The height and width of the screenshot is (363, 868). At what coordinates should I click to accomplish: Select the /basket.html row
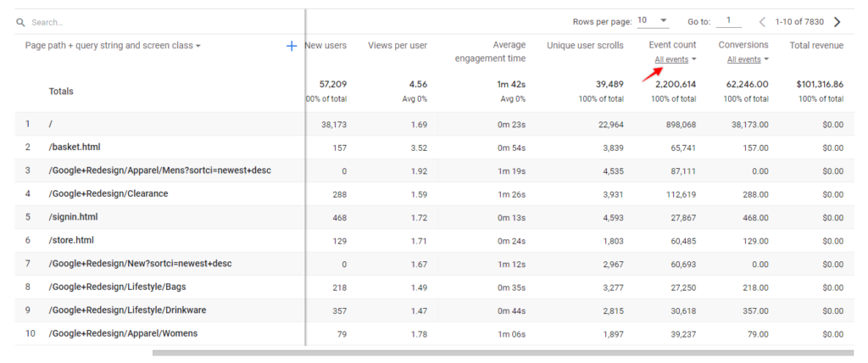pos(434,148)
